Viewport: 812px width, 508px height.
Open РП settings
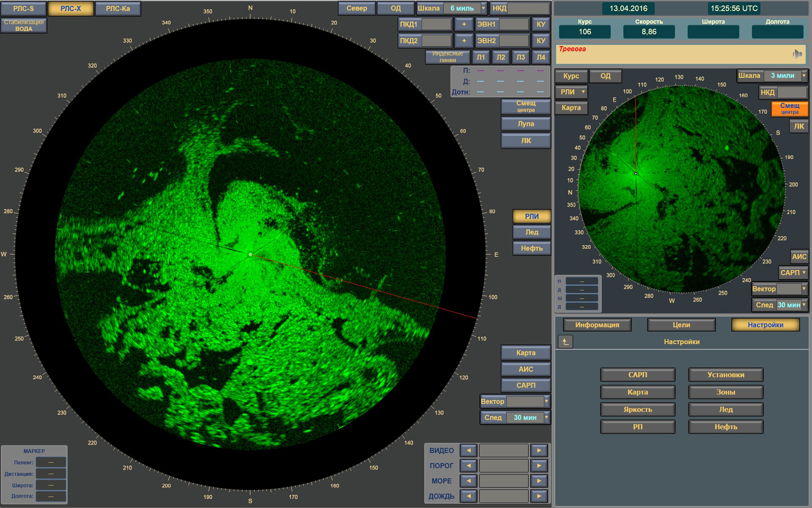pyautogui.click(x=637, y=427)
